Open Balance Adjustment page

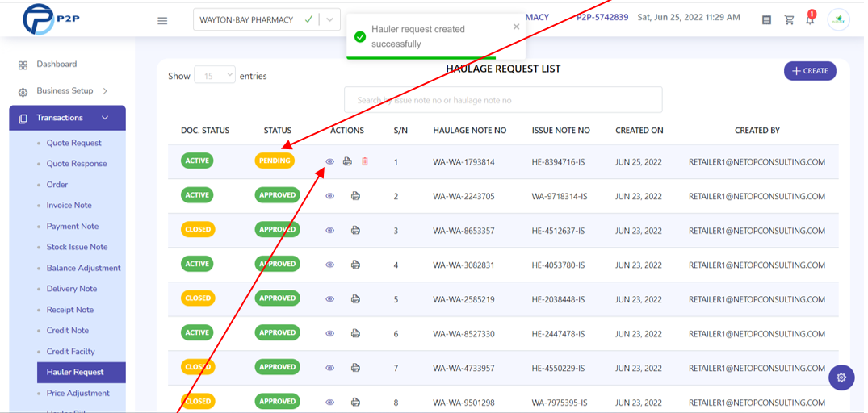(84, 268)
